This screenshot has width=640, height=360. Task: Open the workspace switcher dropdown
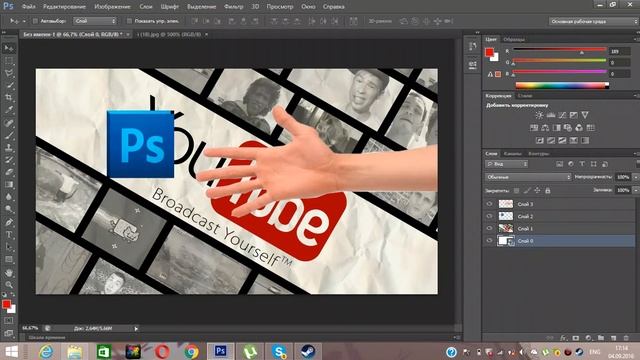[594, 21]
